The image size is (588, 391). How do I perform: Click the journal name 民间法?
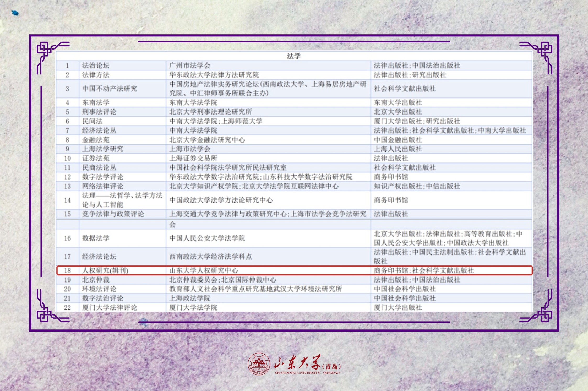[x=92, y=121]
